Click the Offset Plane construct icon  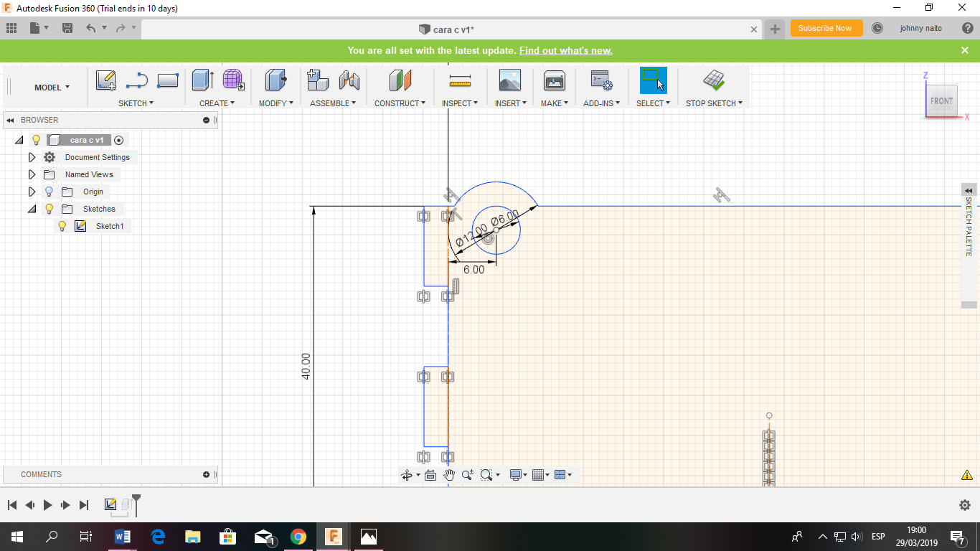[400, 80]
